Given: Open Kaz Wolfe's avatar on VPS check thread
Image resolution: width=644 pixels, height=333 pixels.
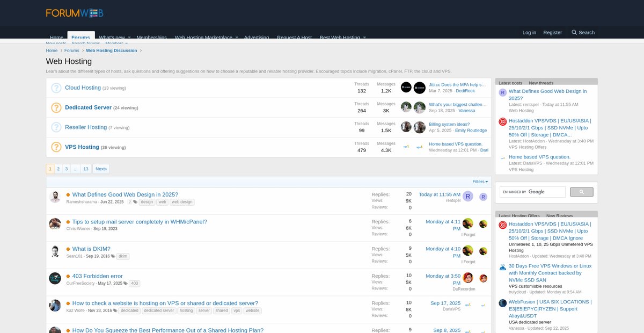Looking at the screenshot, I should 55,306.
